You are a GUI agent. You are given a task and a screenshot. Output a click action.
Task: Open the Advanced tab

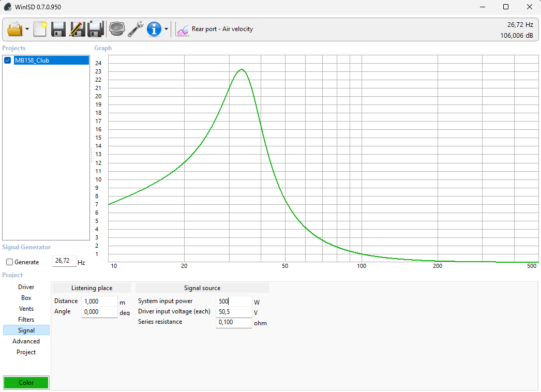[26, 341]
